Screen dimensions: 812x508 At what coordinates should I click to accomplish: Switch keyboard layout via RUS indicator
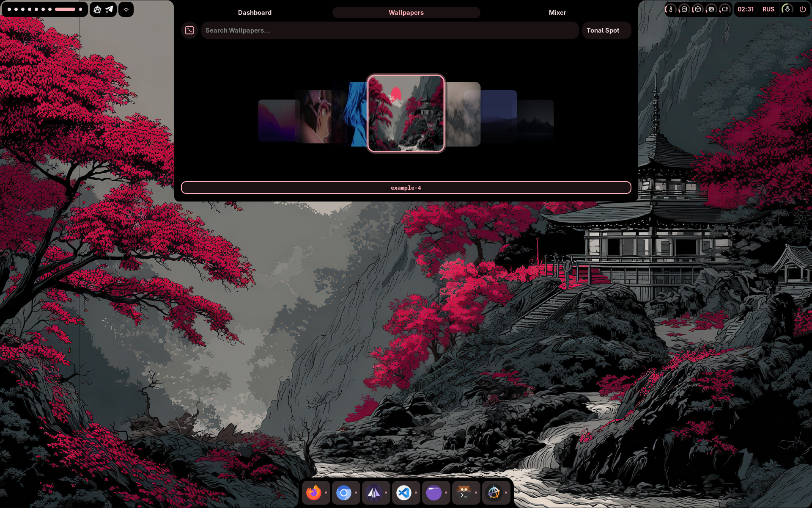tap(768, 9)
